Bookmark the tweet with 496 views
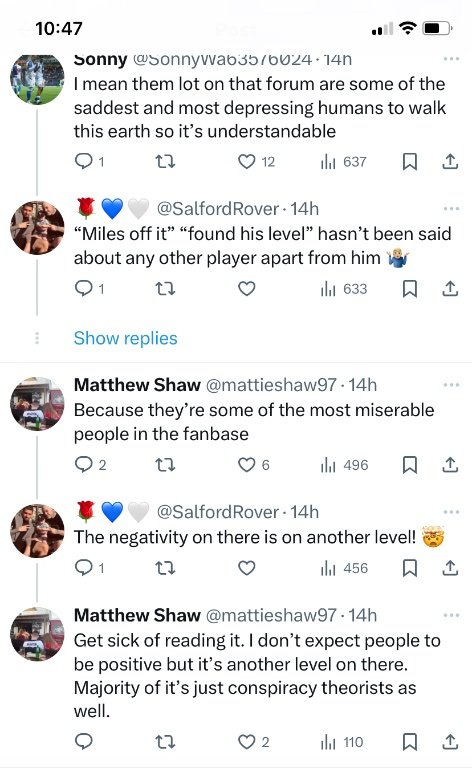The image size is (472, 768). 409,465
